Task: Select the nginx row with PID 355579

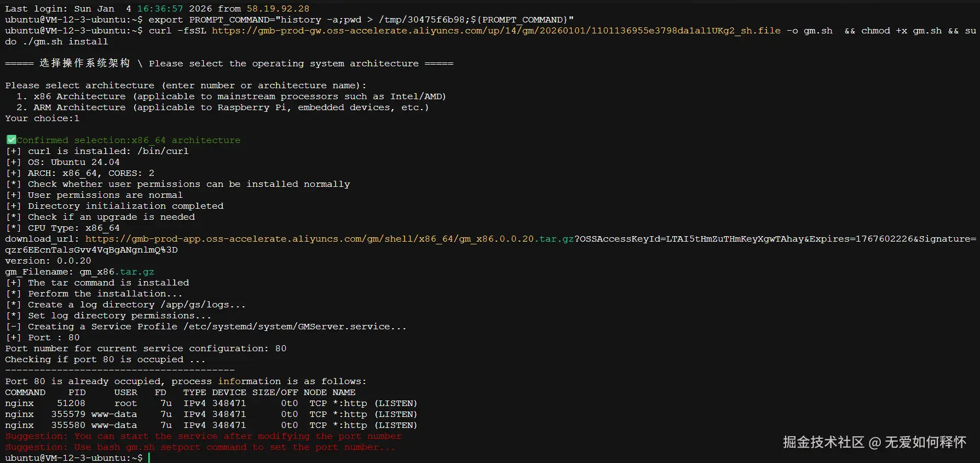Action: pos(211,414)
